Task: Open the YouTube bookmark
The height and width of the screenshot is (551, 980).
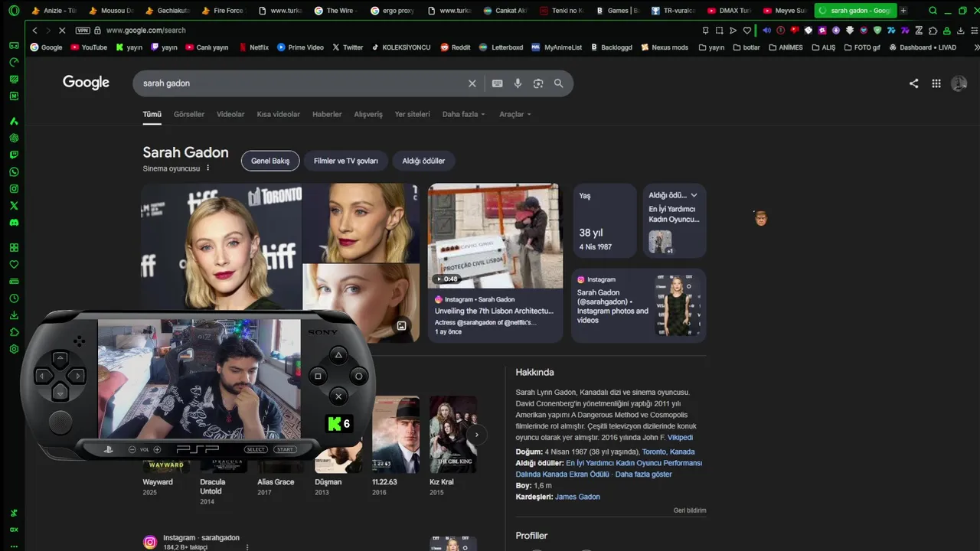Action: 89,47
